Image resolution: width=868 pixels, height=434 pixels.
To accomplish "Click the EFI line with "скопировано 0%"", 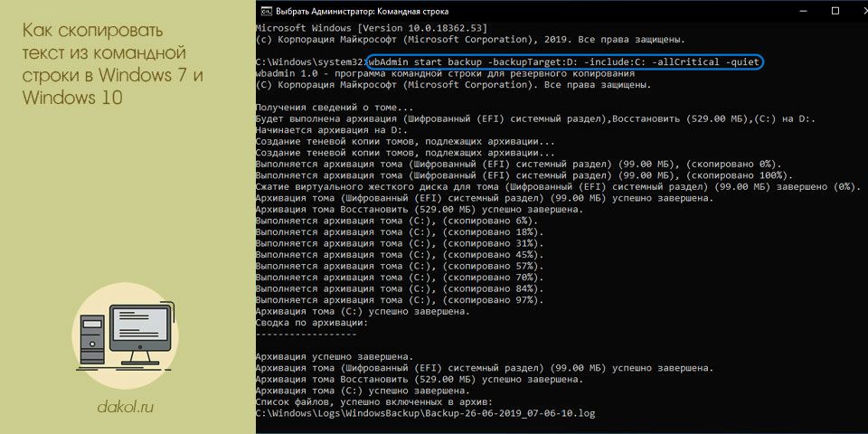I will click(519, 164).
